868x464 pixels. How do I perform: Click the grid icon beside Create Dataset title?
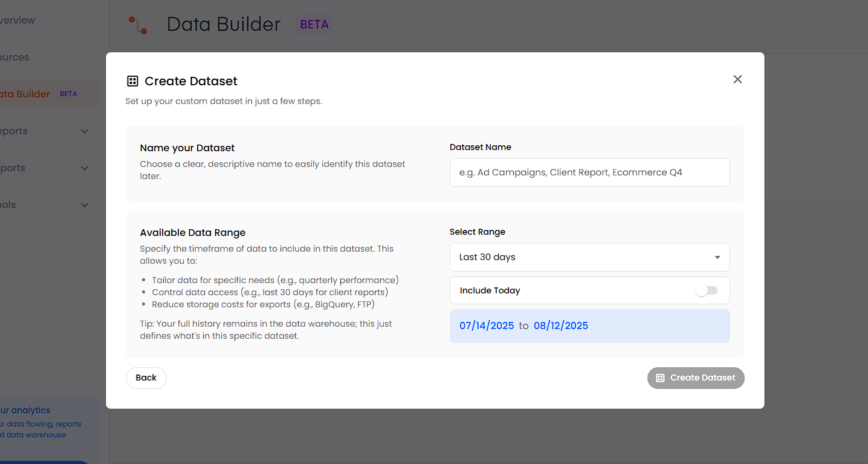132,81
